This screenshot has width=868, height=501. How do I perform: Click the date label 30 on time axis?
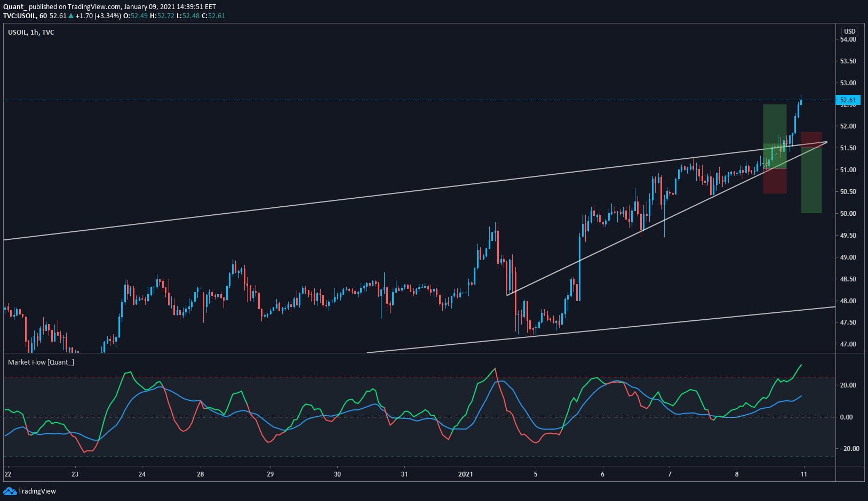[x=337, y=474]
